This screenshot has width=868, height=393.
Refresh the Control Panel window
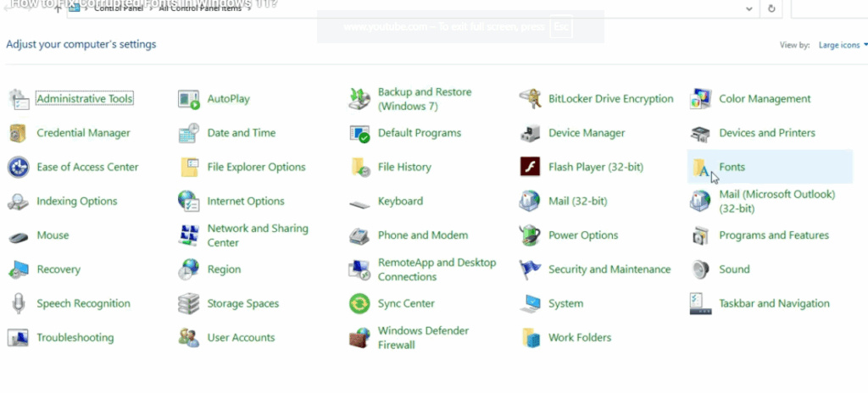coord(771,8)
